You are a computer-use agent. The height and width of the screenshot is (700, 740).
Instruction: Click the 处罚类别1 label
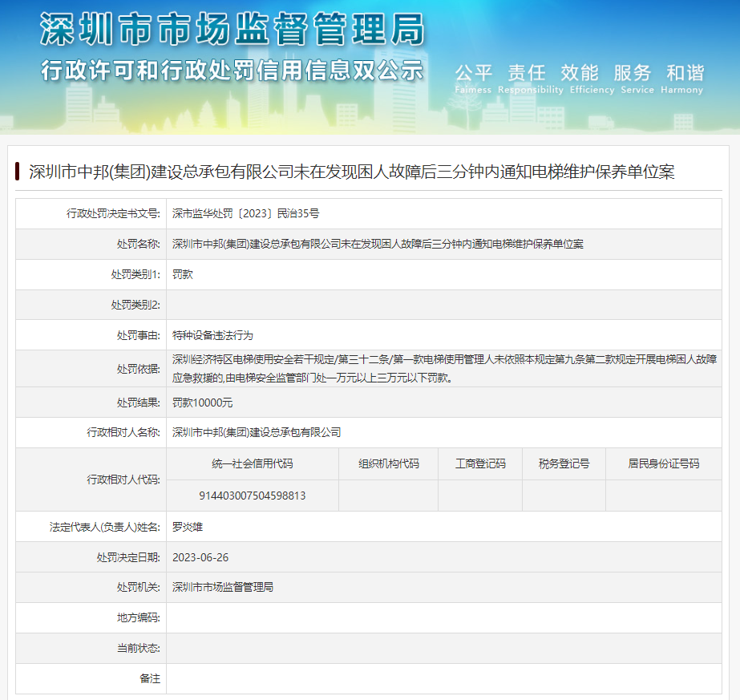click(x=135, y=275)
